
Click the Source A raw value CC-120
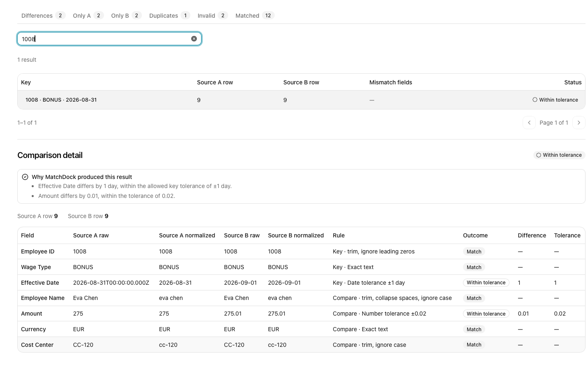point(83,345)
